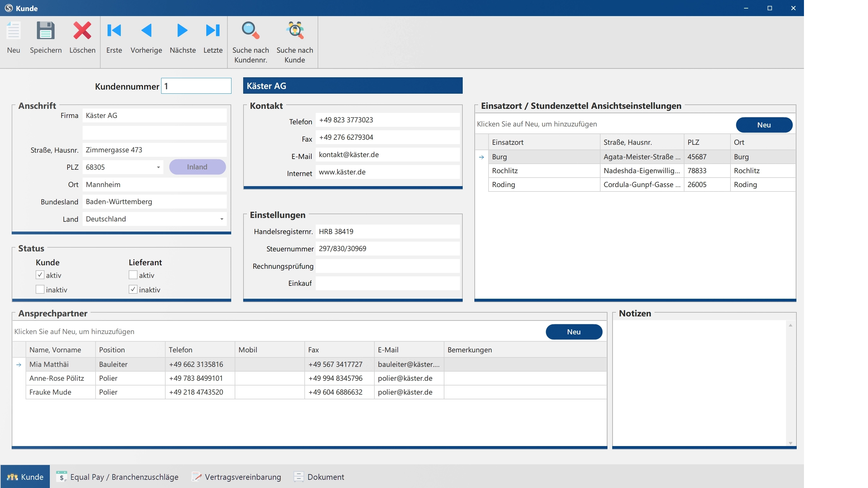Switch to Equal Pay / Branchenzuschläge tab
Screen dimensions: 868x488
point(117,477)
